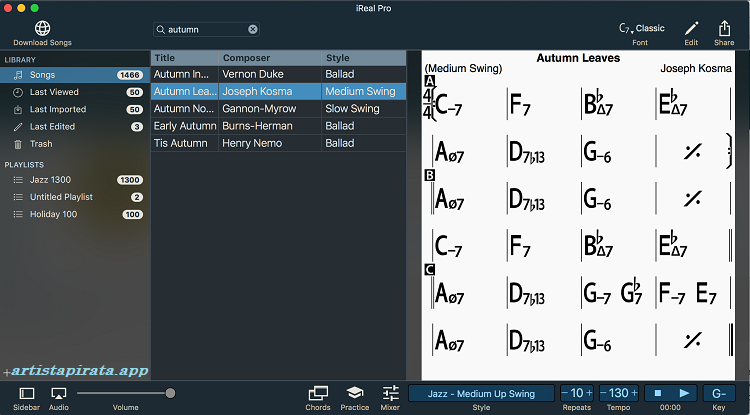Image resolution: width=750 pixels, height=415 pixels.
Task: Clear the autumn search field
Action: pyautogui.click(x=253, y=29)
